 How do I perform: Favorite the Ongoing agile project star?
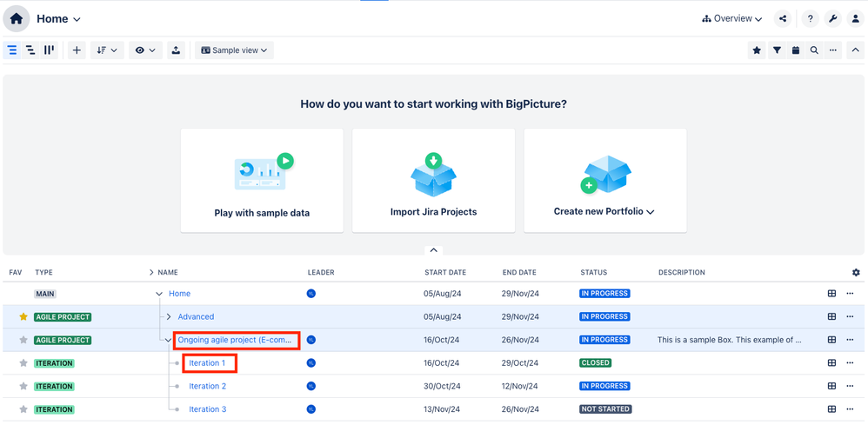[x=23, y=340]
